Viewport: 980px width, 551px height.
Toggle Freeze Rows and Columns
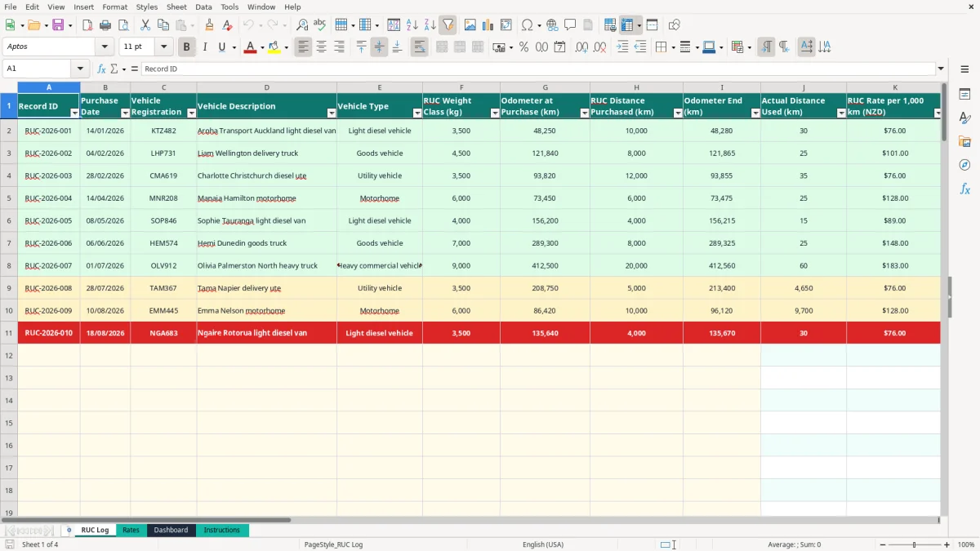click(x=627, y=25)
